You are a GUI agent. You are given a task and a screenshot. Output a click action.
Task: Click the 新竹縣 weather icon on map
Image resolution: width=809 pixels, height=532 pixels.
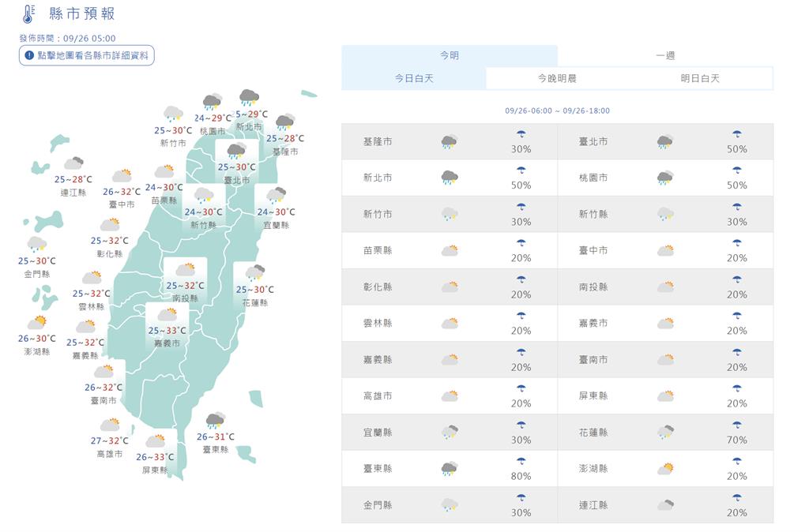point(203,196)
